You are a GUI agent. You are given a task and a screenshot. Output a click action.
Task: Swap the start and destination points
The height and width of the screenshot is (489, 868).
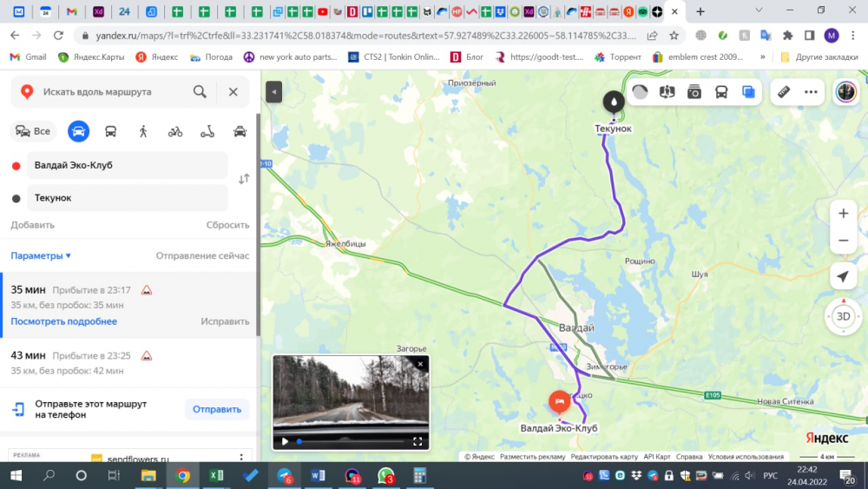tap(244, 179)
